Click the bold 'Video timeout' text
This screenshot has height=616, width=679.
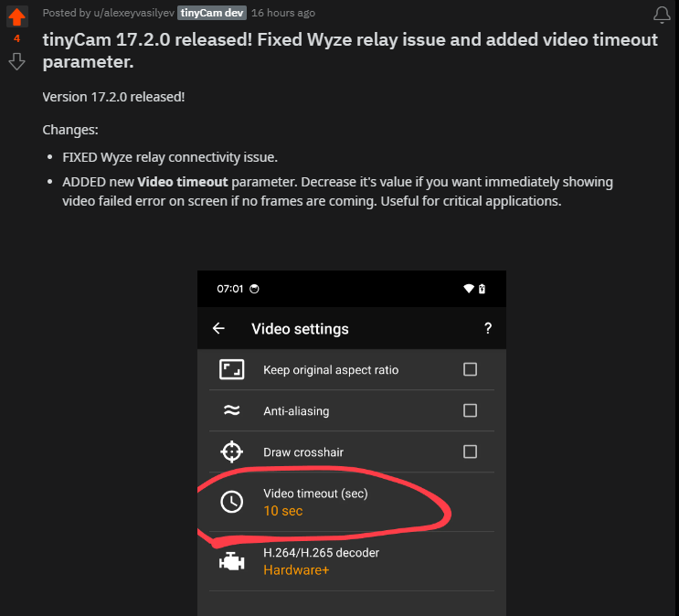coord(182,182)
